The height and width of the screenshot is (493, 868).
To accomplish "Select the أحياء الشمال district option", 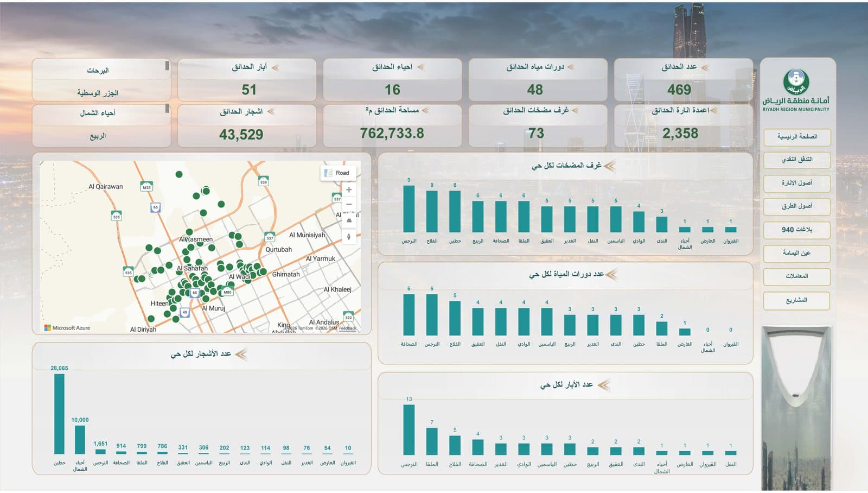I will coord(98,113).
